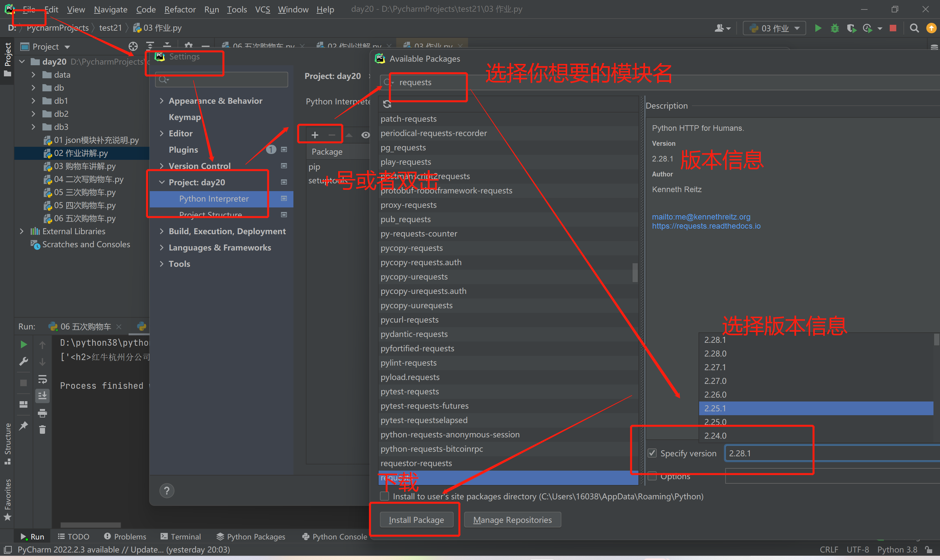
Task: Open Search Everywhere magnifier icon
Action: click(914, 28)
